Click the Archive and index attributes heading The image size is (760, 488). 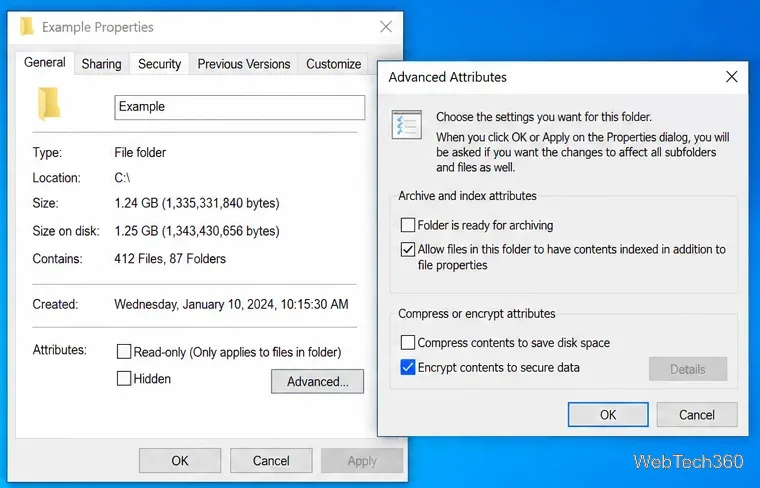click(467, 196)
